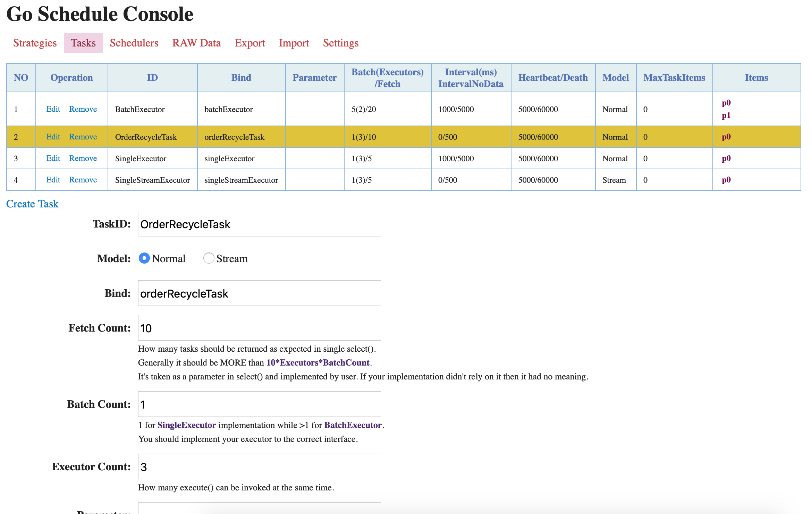812x514 pixels.
Task: Click the Executor Count input field
Action: (259, 467)
